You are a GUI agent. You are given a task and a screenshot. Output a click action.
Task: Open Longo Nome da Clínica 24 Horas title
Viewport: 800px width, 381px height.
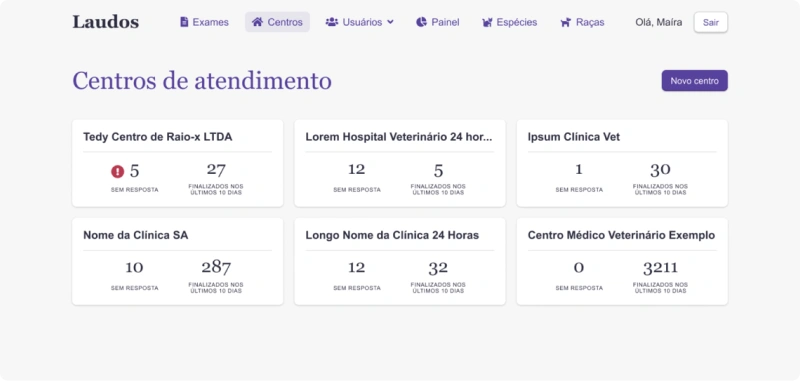392,235
